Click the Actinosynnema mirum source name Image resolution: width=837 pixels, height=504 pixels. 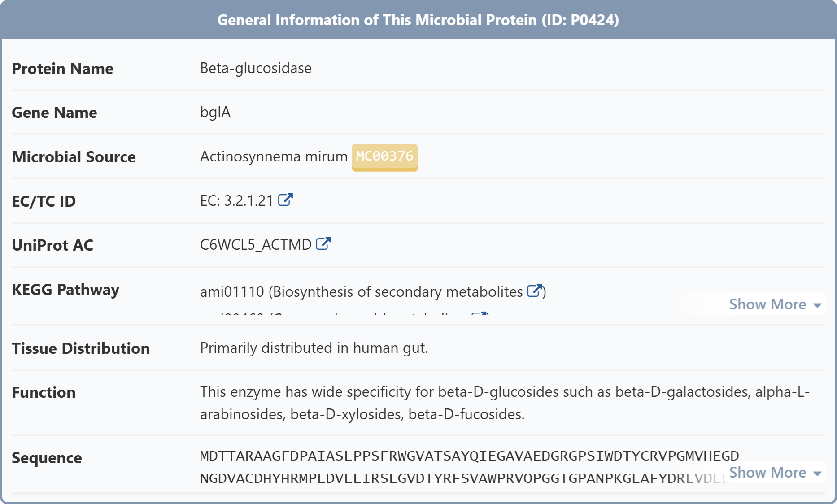(x=274, y=156)
